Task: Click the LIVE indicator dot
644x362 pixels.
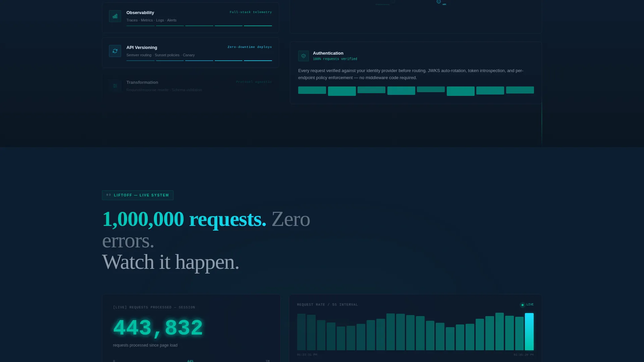Action: (523, 305)
